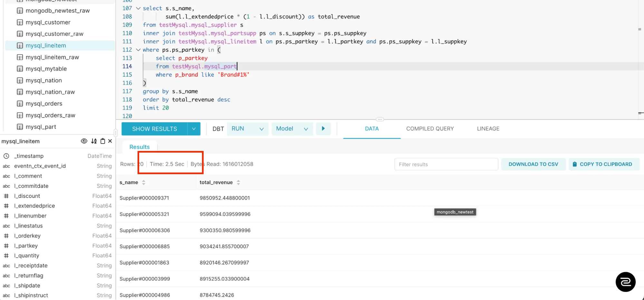Click the hash icon beside l_quantity
Image resolution: width=644 pixels, height=300 pixels.
(x=6, y=256)
